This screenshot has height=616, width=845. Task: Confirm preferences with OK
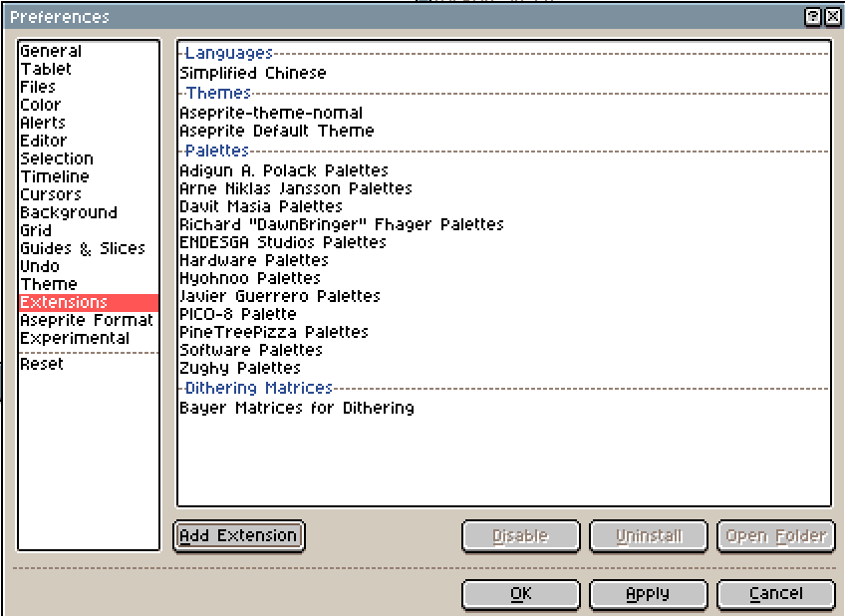[520, 594]
